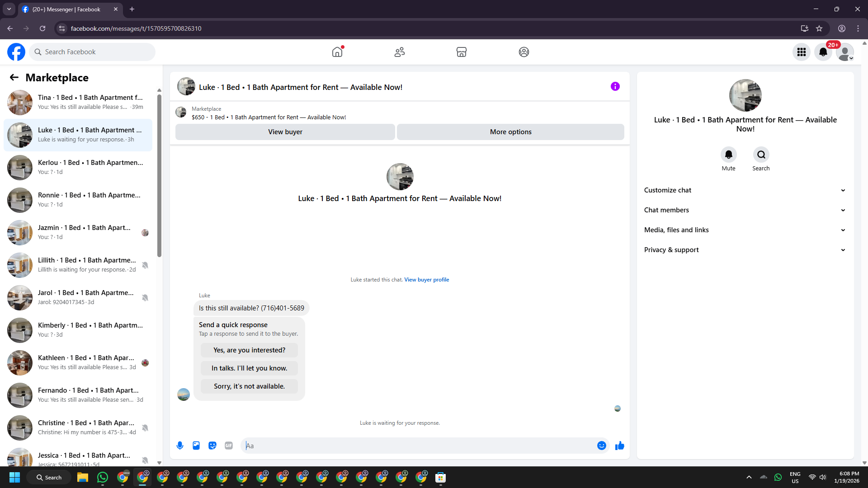Open the emoji picker in the message box
This screenshot has width=868, height=488.
(x=601, y=446)
